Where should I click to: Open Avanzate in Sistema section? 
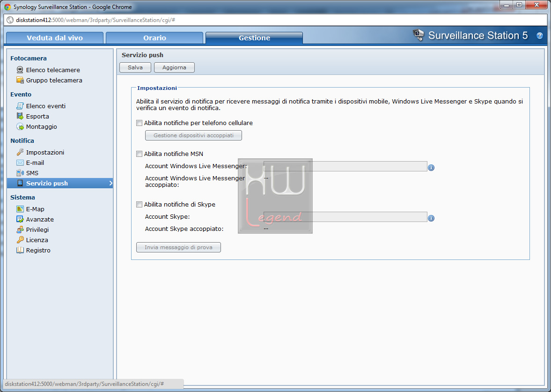40,219
